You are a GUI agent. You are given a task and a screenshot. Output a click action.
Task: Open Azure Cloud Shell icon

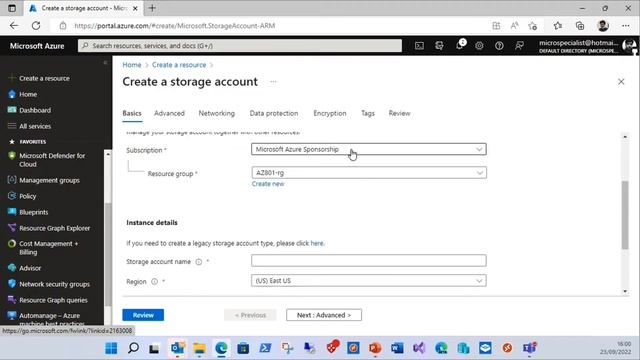(x=419, y=46)
